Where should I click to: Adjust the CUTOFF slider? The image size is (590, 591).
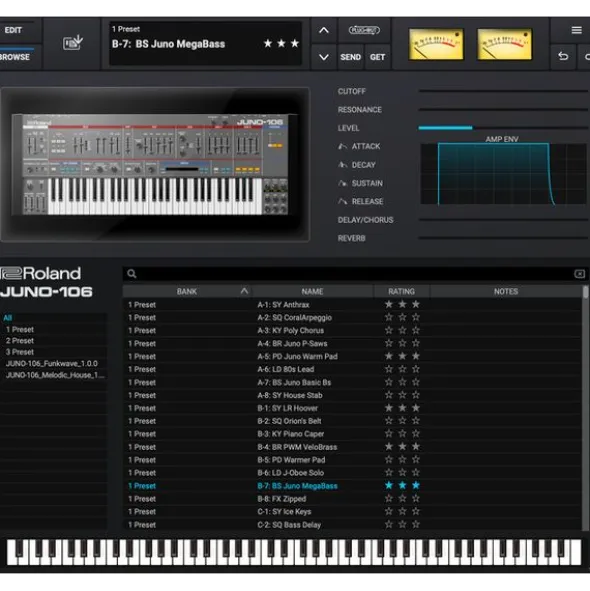point(503,91)
